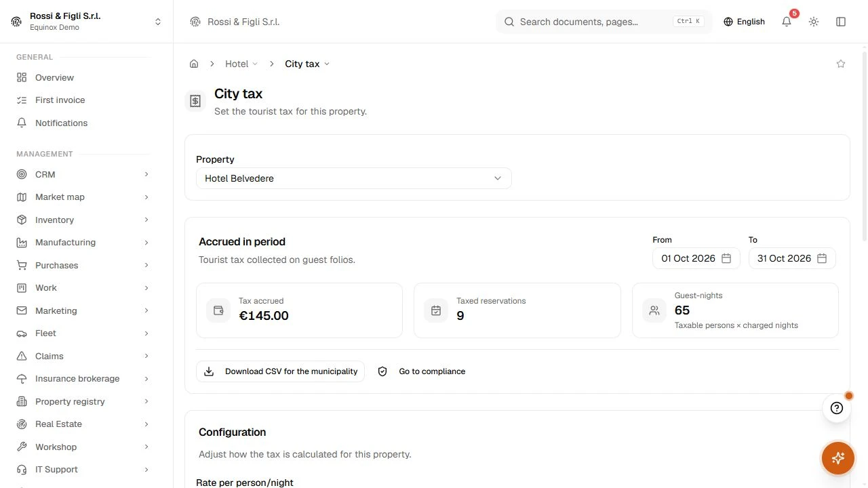Expand the Real Estate menu chevron
The width and height of the screenshot is (868, 488).
click(x=146, y=424)
